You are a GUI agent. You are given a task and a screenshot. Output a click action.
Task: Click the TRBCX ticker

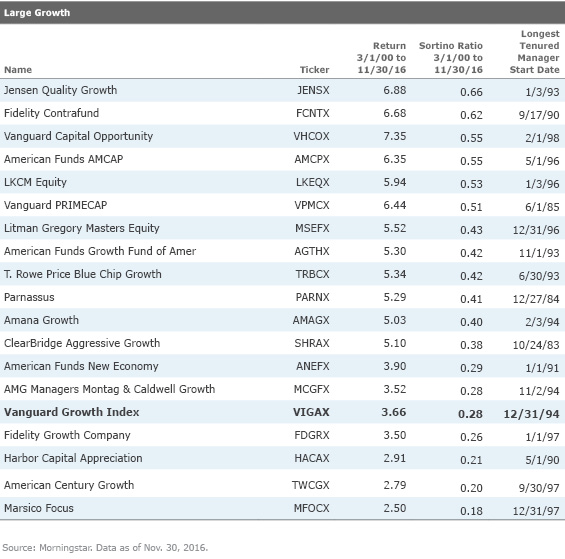coord(312,274)
